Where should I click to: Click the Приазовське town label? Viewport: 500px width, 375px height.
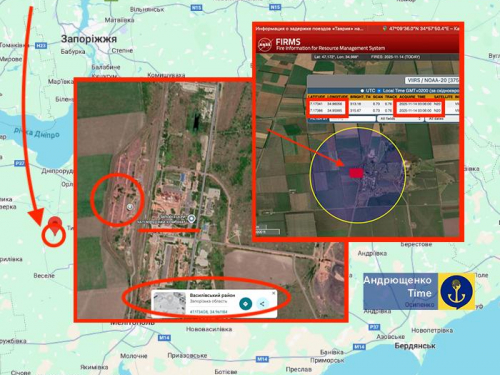pos(187,355)
